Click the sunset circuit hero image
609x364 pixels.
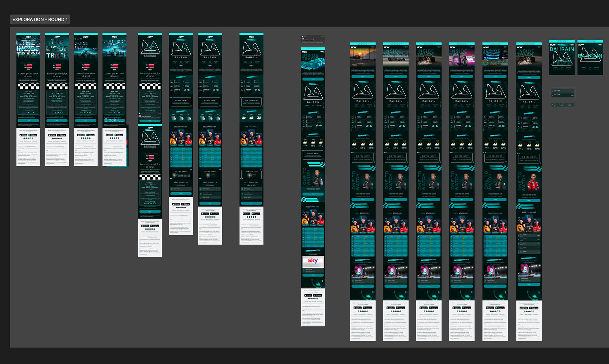pos(363,56)
